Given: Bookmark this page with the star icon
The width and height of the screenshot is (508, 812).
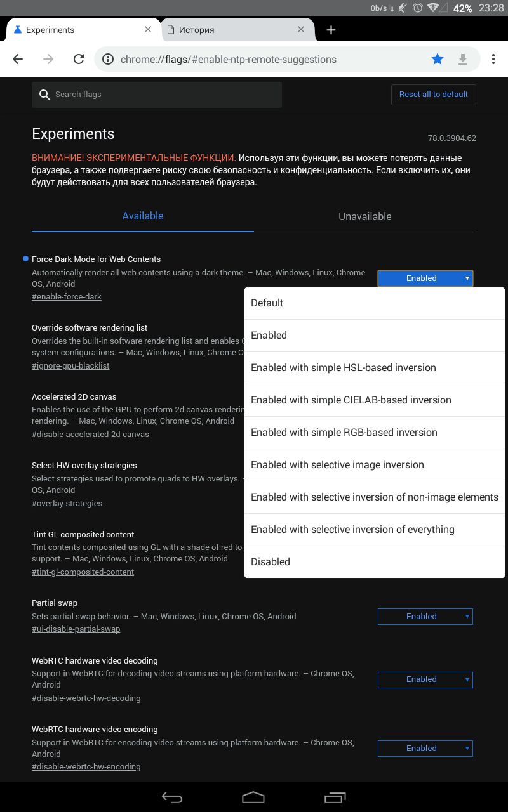Looking at the screenshot, I should pos(438,59).
